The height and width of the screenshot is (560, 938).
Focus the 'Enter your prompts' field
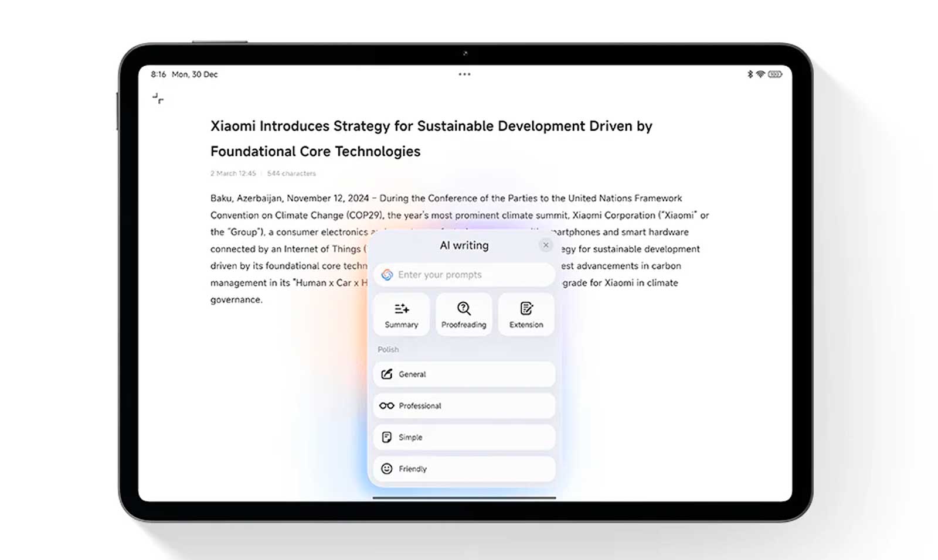coord(469,275)
